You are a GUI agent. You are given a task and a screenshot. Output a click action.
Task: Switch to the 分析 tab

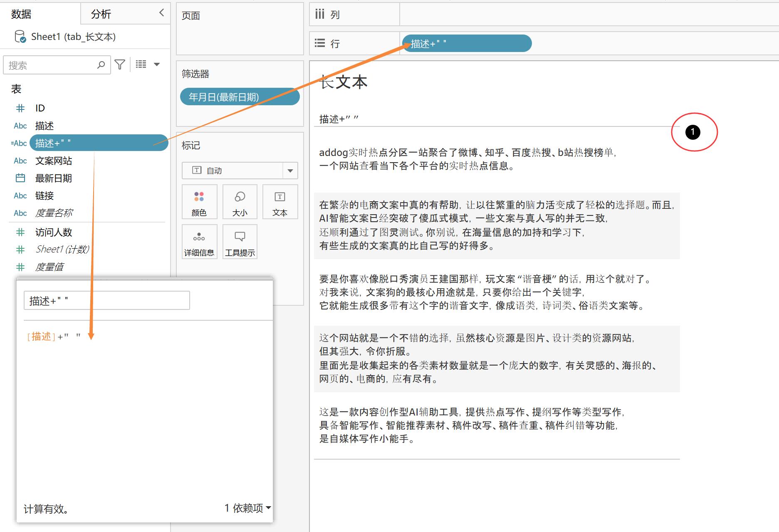(x=101, y=14)
